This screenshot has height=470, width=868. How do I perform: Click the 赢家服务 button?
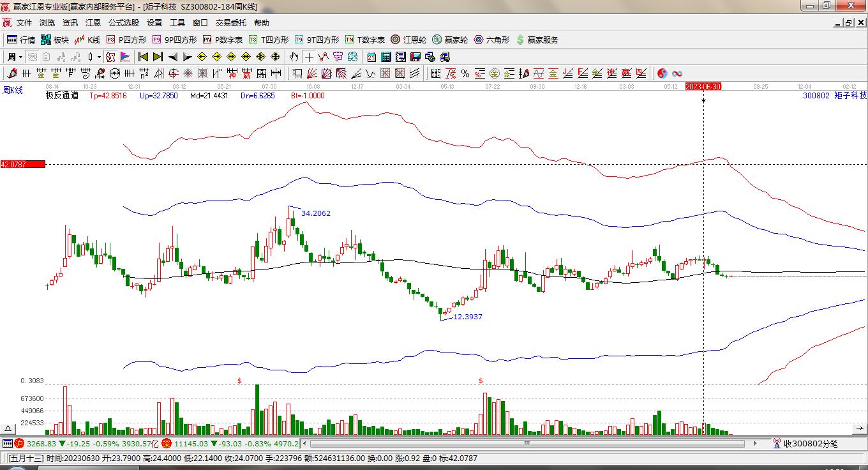coord(537,40)
